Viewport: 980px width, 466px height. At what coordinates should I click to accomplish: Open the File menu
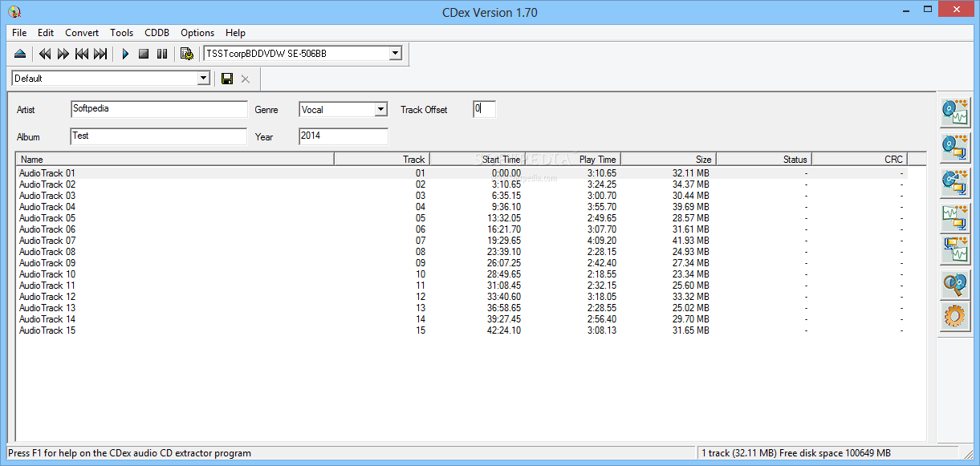(19, 33)
